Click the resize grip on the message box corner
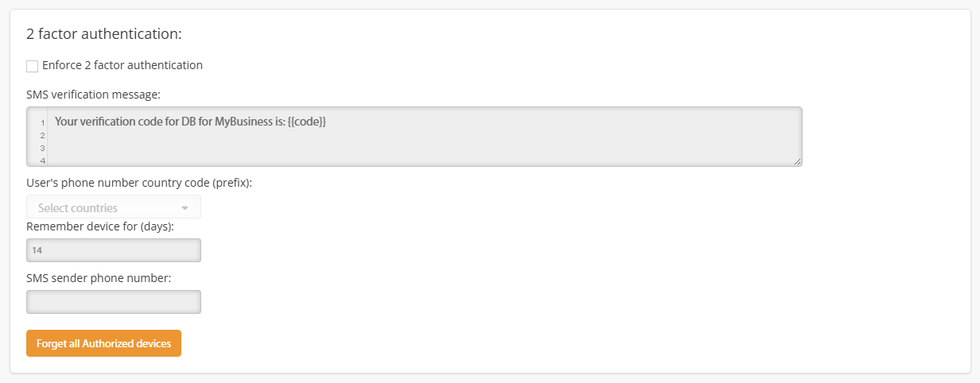The height and width of the screenshot is (383, 980). coord(798,161)
